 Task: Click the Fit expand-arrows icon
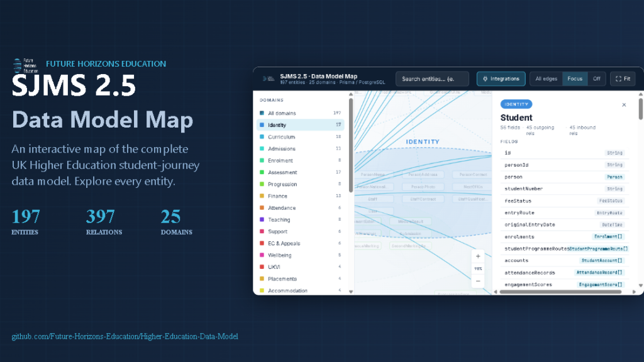pos(618,79)
